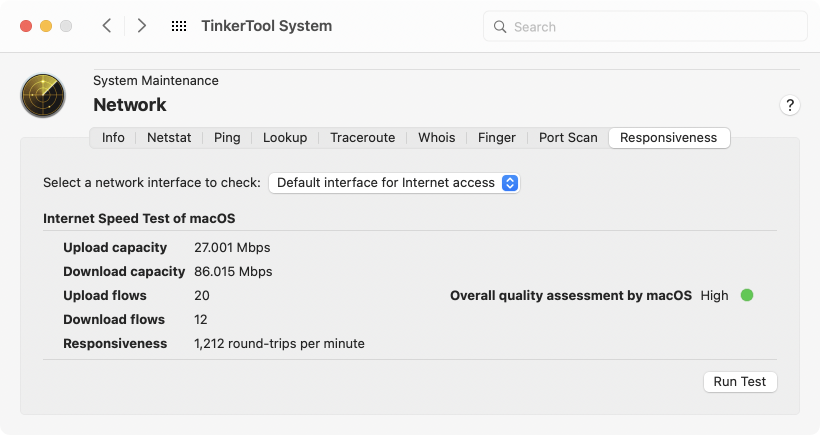This screenshot has height=435, width=820.
Task: Click the Network pane title
Action: [x=130, y=105]
